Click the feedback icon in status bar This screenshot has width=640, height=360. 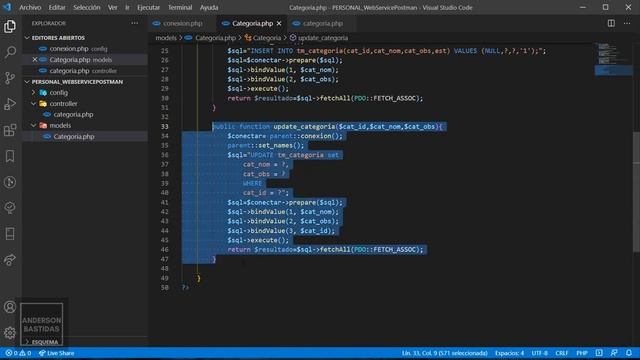point(614,353)
